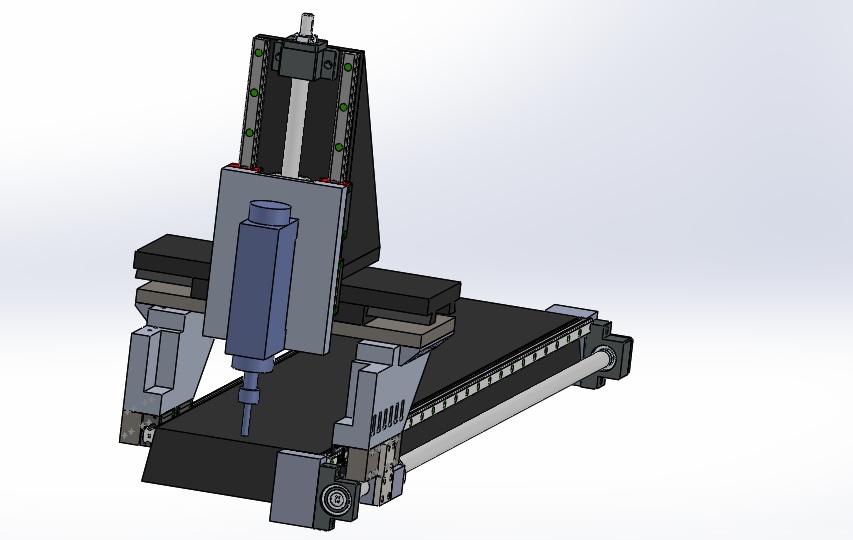Pick the bearing block atop the Z column

click(x=305, y=60)
